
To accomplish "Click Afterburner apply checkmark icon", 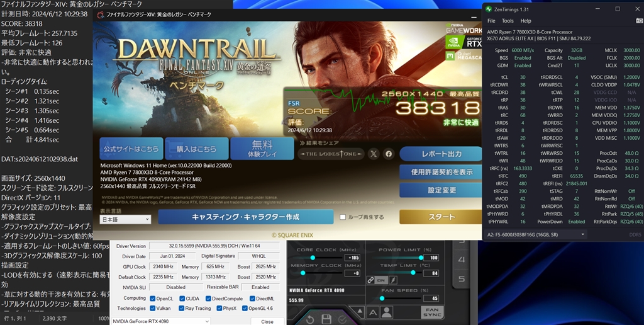I will coord(342,320).
